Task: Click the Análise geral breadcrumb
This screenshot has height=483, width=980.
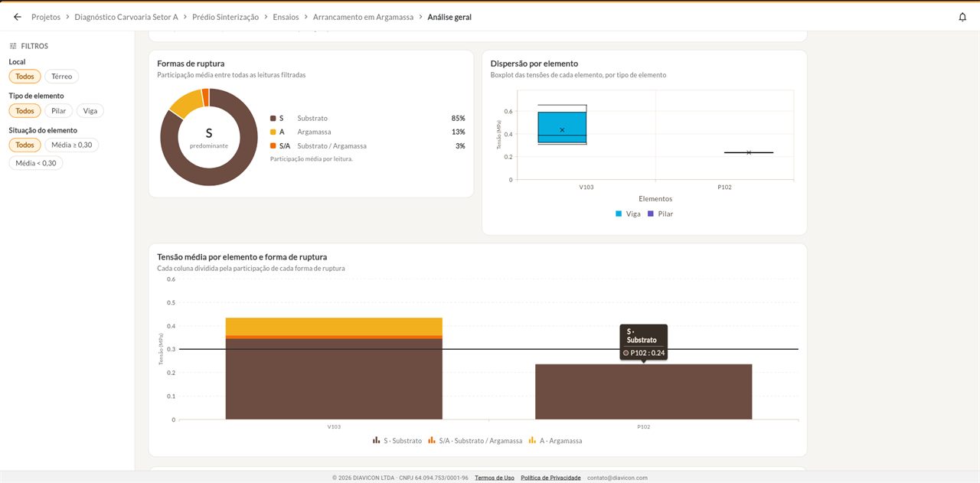Action: (449, 17)
